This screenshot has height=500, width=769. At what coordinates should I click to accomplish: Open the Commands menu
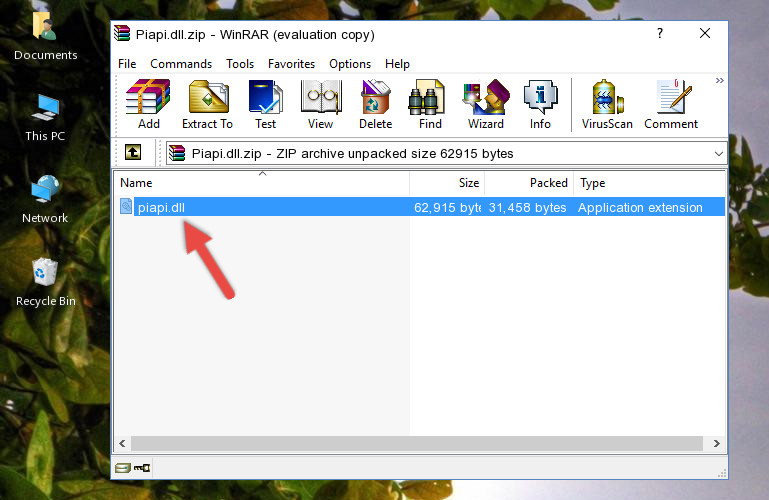(181, 64)
